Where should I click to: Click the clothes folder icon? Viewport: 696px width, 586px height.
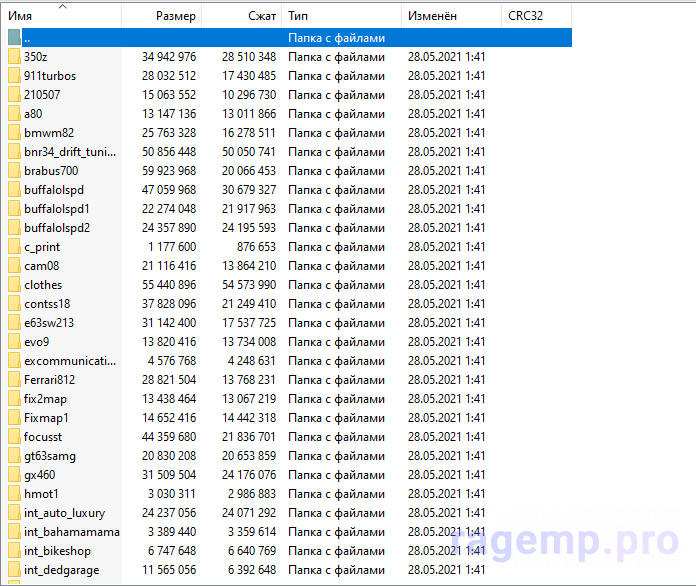pos(14,285)
